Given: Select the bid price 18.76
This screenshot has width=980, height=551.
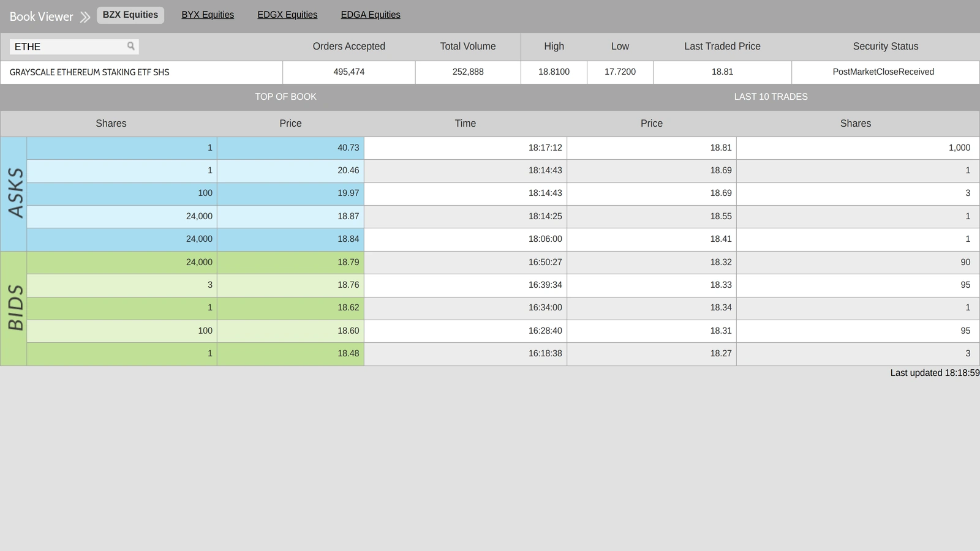Looking at the screenshot, I should [x=349, y=285].
